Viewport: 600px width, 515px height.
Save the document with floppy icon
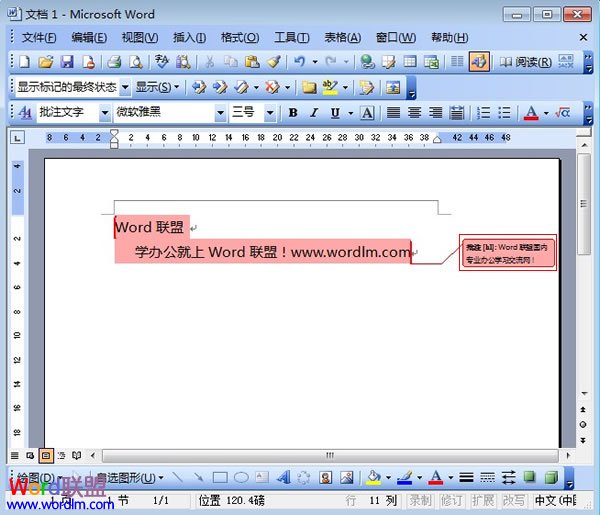67,61
